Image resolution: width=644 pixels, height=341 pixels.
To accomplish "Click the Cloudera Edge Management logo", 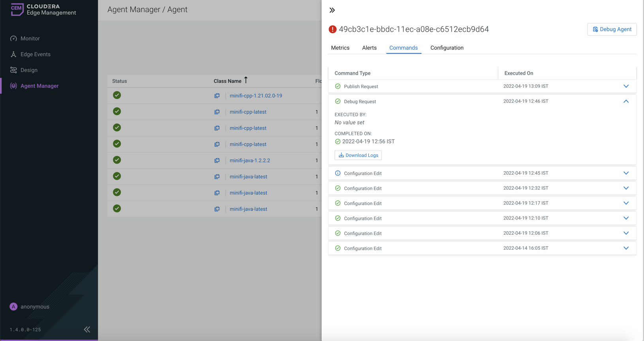I will point(43,9).
